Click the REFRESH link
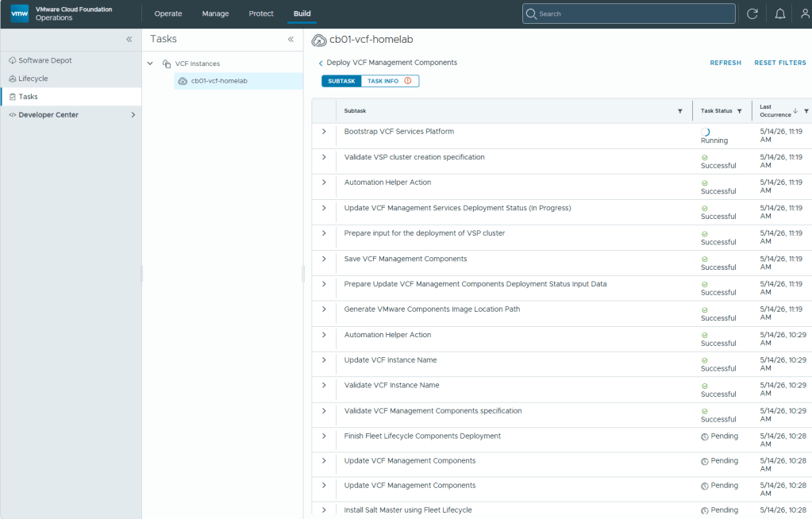 coord(725,63)
